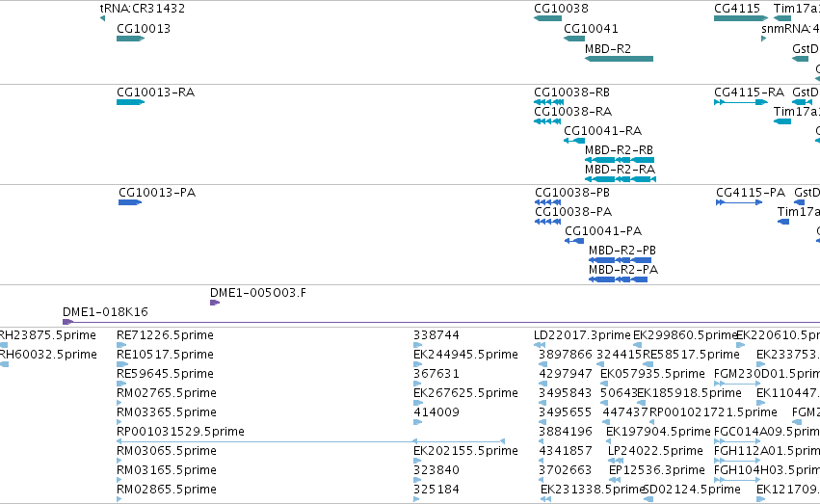Click the EP12536.3prime EST label
This screenshot has height=504, width=820.
tap(657, 470)
